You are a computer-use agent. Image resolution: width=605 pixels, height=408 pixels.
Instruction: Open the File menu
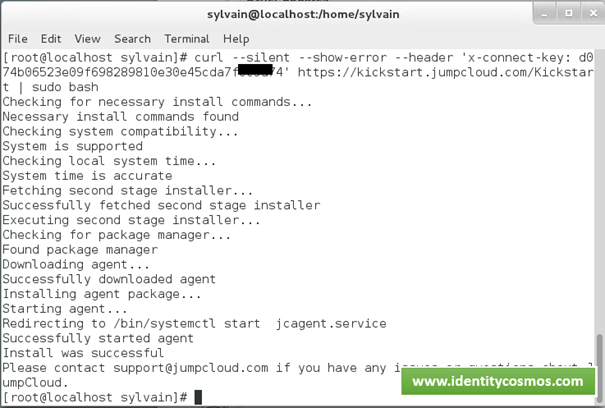click(18, 39)
